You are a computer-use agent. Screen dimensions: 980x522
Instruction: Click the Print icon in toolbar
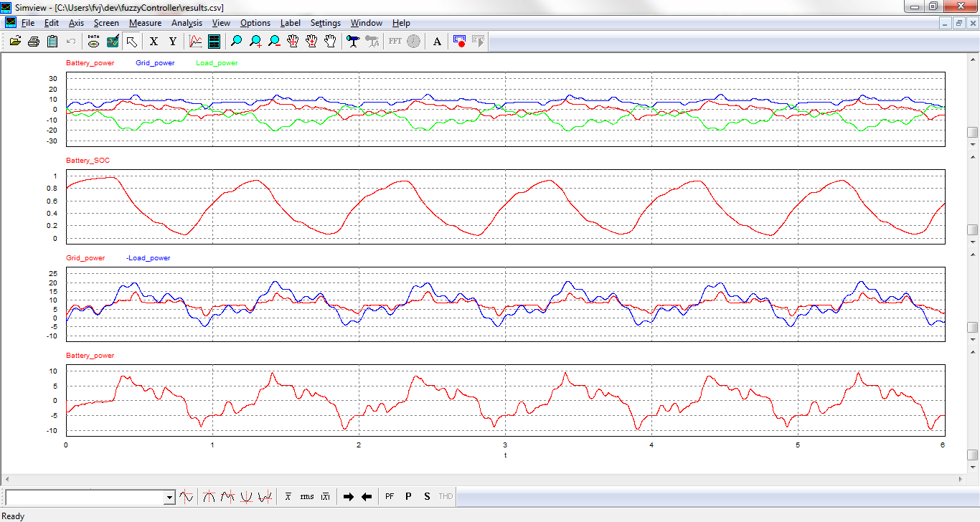coord(34,42)
